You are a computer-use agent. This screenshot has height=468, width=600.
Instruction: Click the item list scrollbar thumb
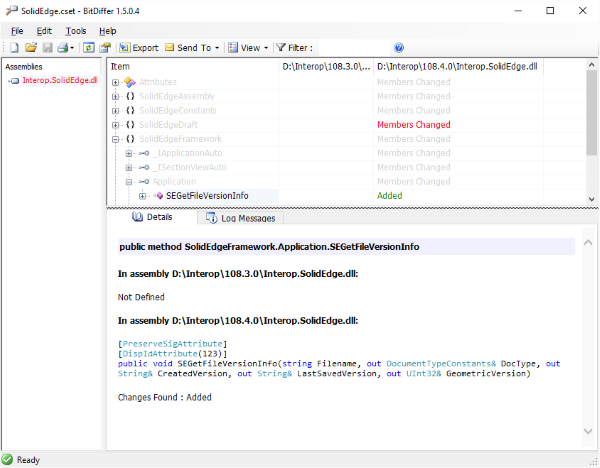coord(592,113)
